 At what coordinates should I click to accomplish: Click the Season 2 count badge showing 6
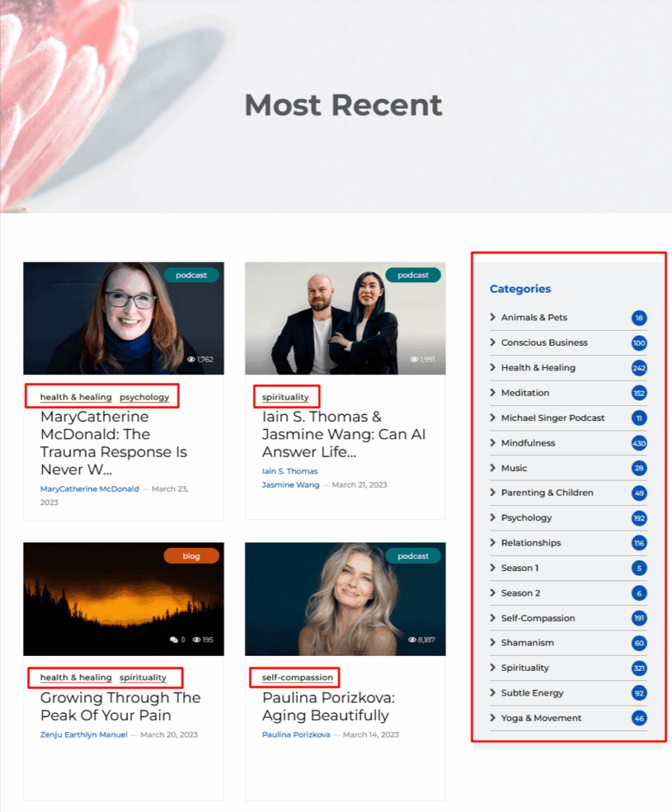point(639,592)
